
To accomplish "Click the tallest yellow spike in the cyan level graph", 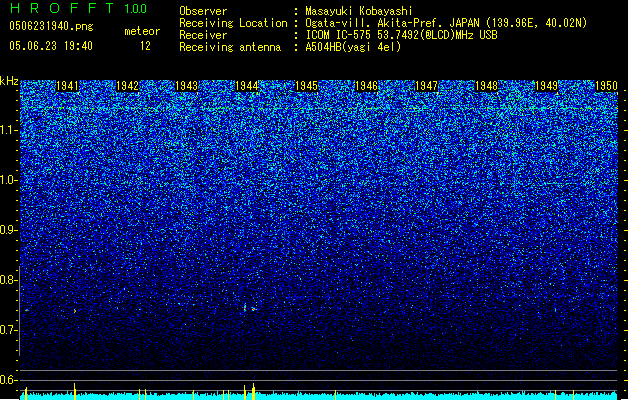I will (x=254, y=391).
